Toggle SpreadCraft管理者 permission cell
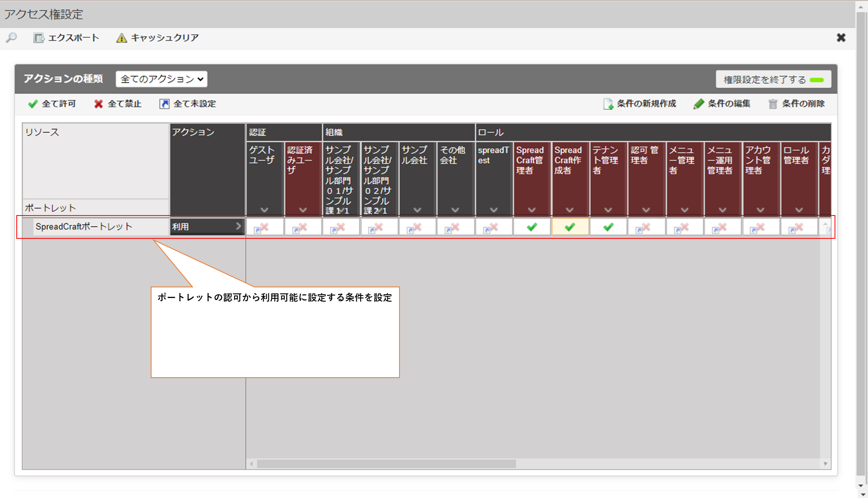 [x=531, y=227]
